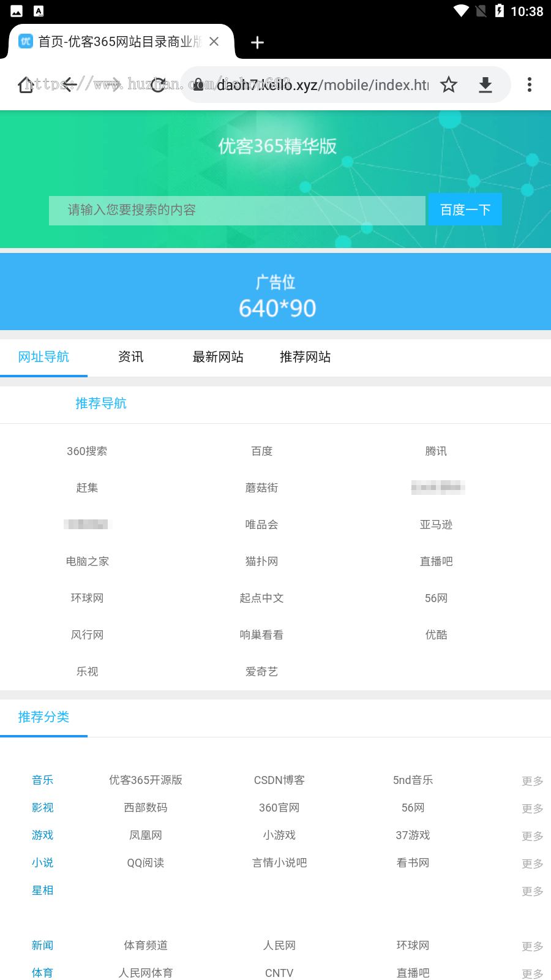Open the 体育 category

click(43, 973)
